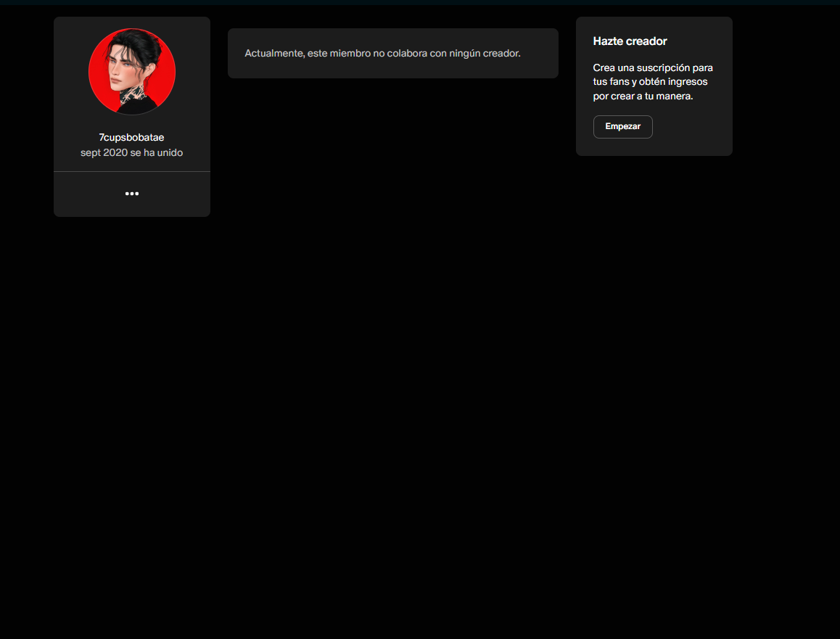Click the 'sept 2020' join date
Image resolution: width=840 pixels, height=639 pixels.
point(104,152)
